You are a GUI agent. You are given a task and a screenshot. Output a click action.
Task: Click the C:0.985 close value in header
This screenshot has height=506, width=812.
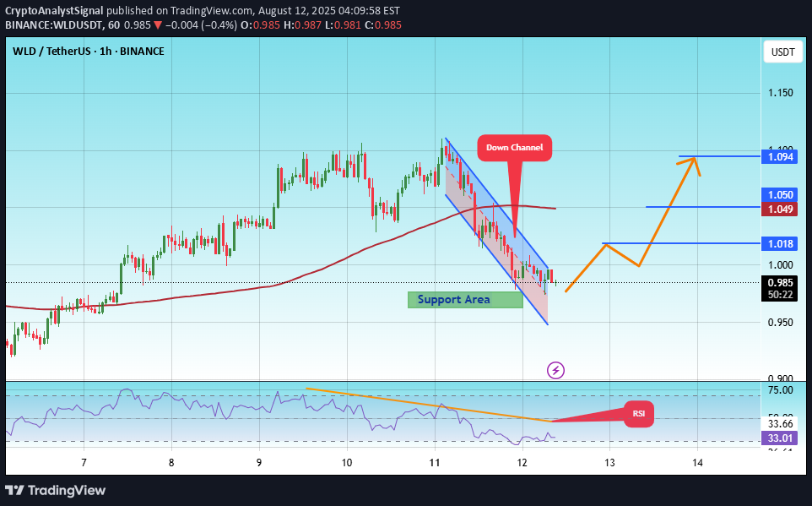(383, 24)
